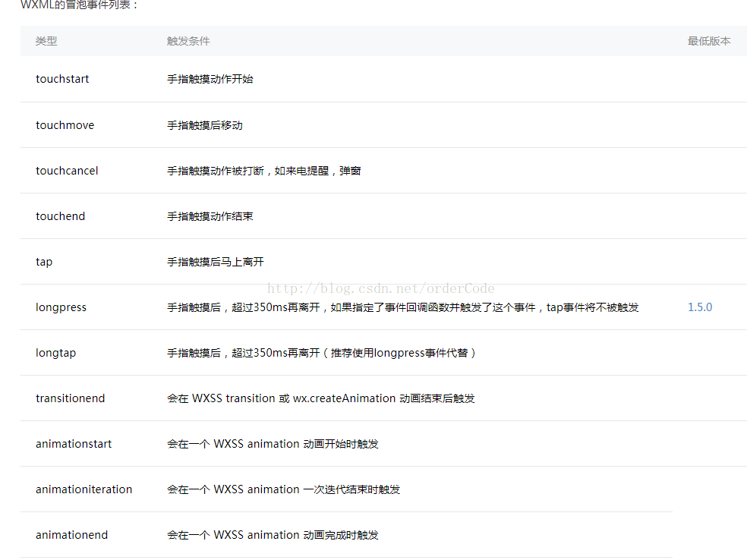Image resolution: width=747 pixels, height=560 pixels.
Task: Select the transitionend event name
Action: point(70,398)
